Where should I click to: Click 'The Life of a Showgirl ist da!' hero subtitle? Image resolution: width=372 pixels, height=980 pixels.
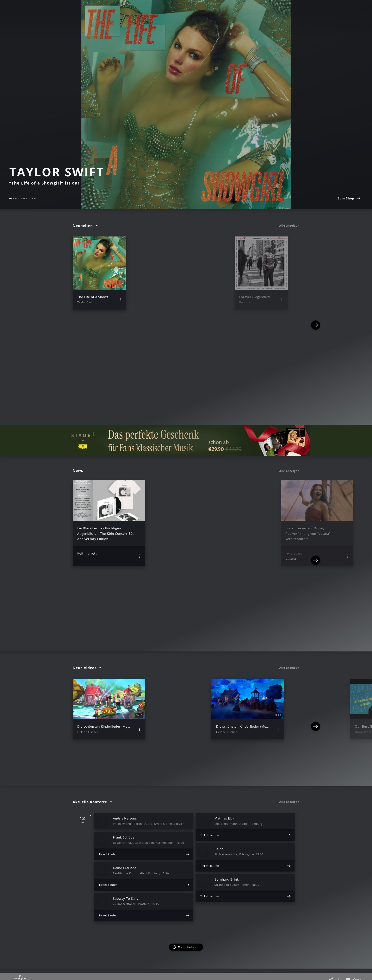(44, 183)
